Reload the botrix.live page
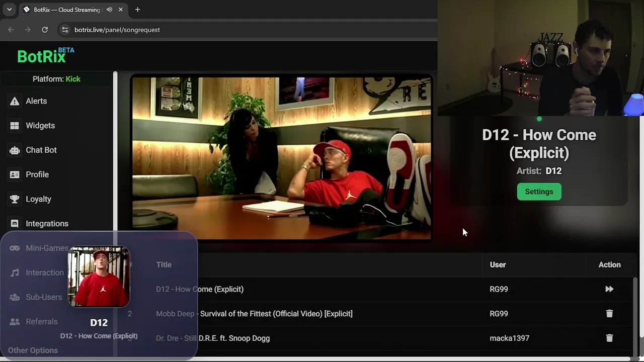This screenshot has width=644, height=362. pos(45,30)
